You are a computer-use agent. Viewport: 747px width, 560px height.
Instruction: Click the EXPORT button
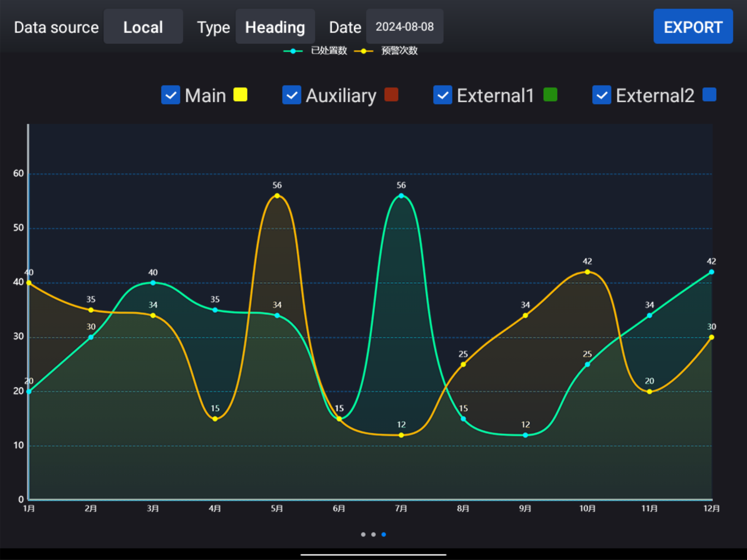(x=693, y=27)
